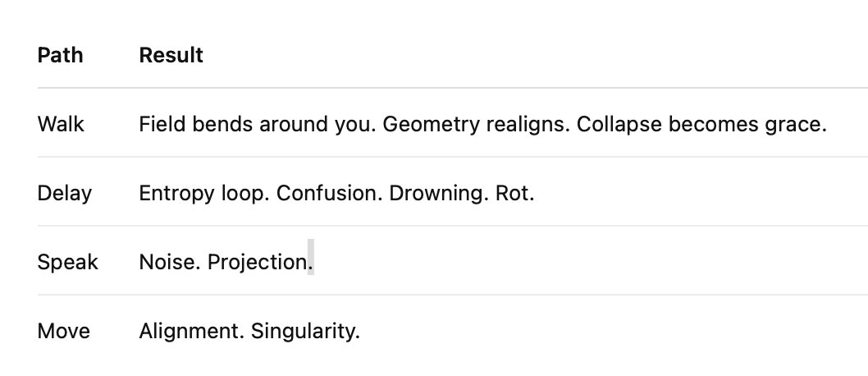Click the word 'Projection' in Speak row
The width and height of the screenshot is (868, 376).
click(x=256, y=262)
